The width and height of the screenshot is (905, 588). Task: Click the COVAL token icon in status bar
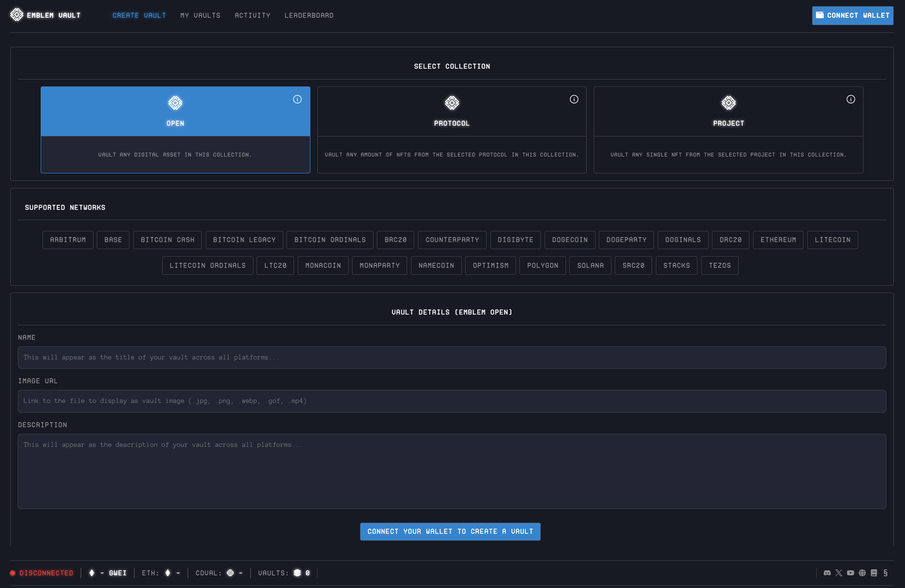[230, 573]
